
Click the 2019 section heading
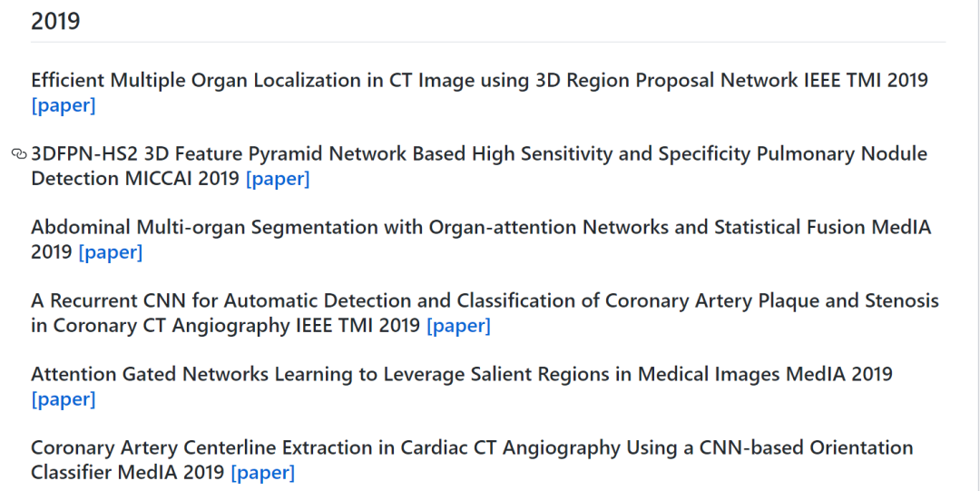[x=55, y=21]
